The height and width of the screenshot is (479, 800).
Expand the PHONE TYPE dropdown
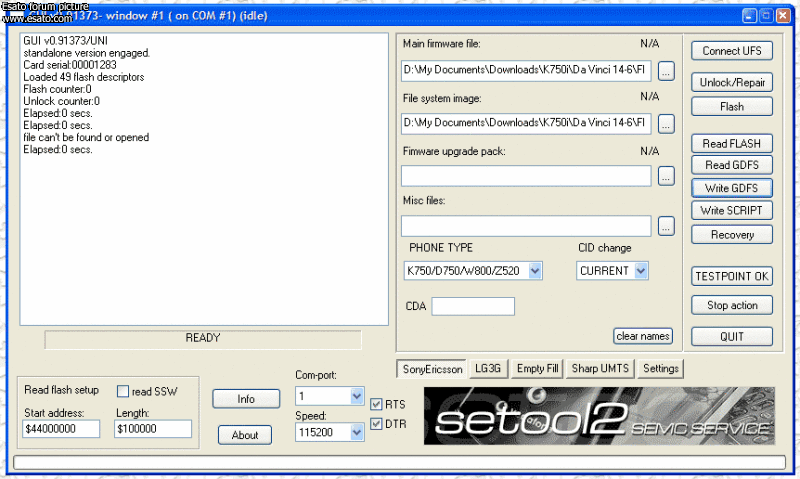tap(535, 271)
